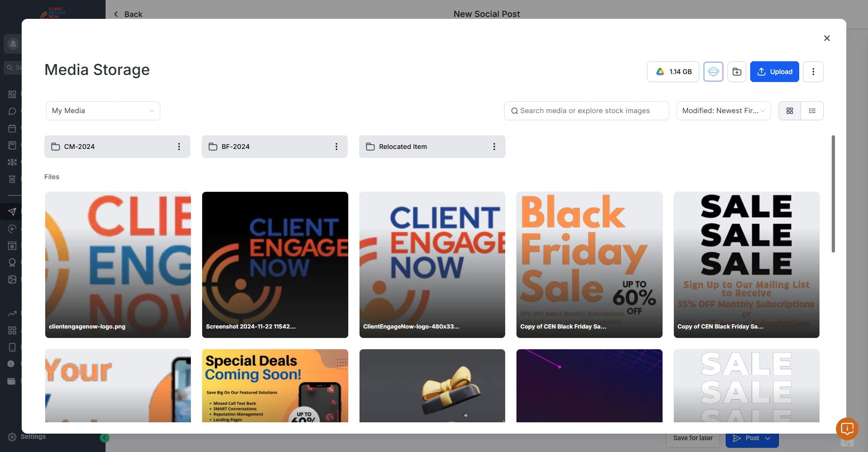
Task: Focus the Search media or stock images field
Action: coord(587,111)
